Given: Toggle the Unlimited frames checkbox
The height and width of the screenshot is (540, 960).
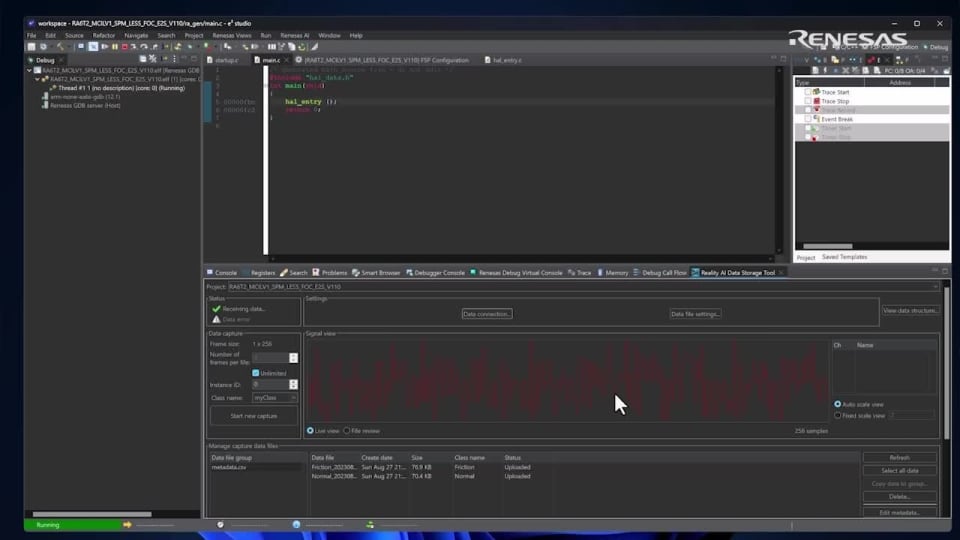Looking at the screenshot, I should point(255,373).
